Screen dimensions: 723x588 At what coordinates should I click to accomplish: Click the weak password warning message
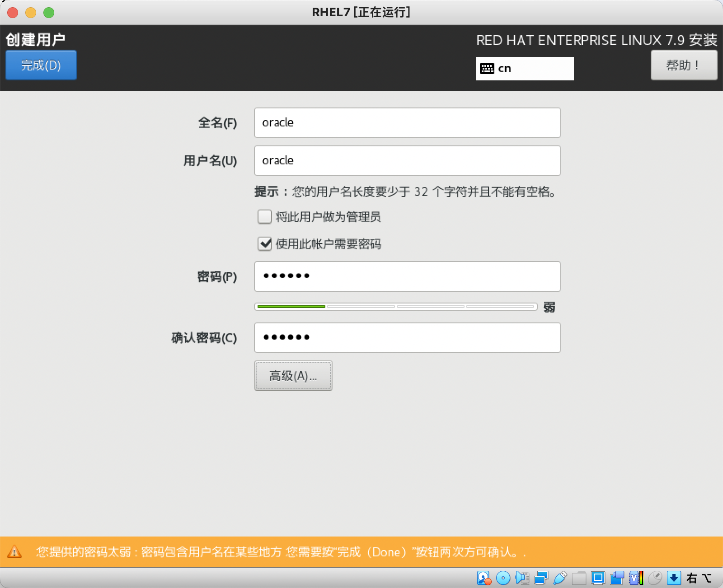coord(281,552)
